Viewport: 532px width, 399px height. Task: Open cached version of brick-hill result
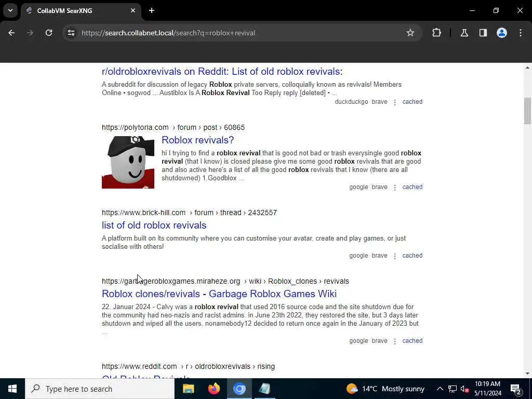pos(412,256)
